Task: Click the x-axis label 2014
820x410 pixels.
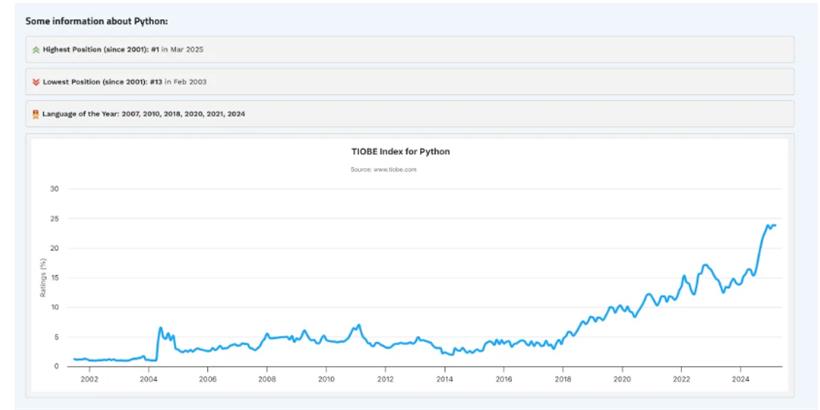Action: (x=445, y=378)
